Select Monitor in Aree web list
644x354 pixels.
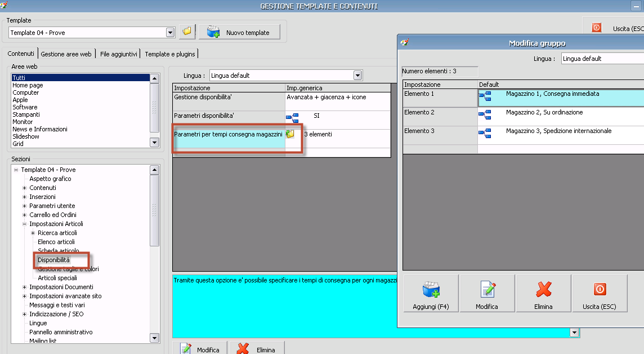click(x=23, y=122)
